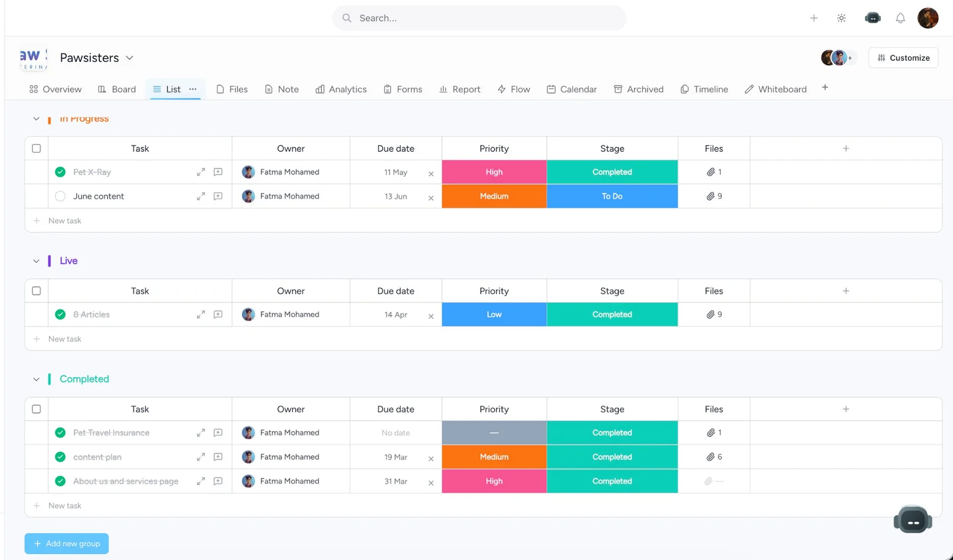Click the Customize button
953x560 pixels.
[903, 58]
